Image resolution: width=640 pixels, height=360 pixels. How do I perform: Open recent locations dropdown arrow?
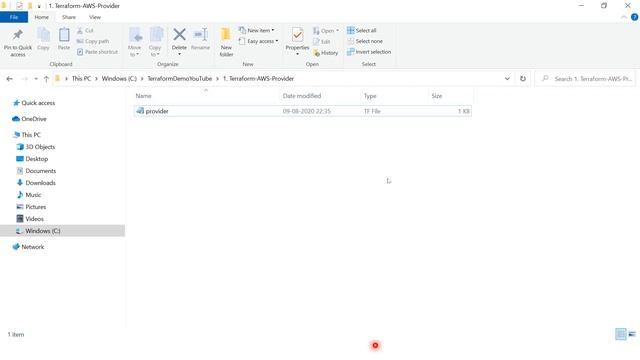(x=36, y=79)
